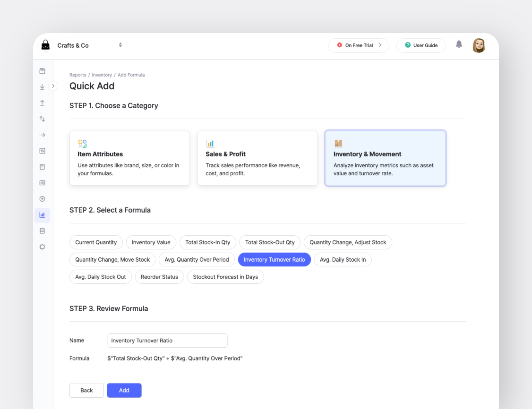Click the move stock arrow icon
Viewport: 532px width, 409px height.
pos(42,135)
